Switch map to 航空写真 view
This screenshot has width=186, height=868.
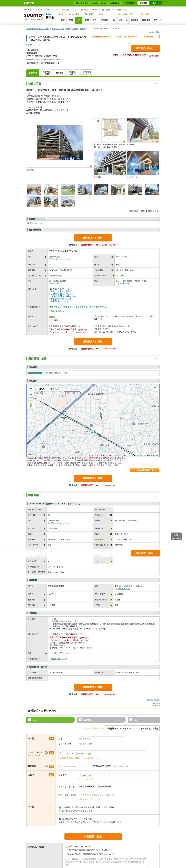(55, 389)
